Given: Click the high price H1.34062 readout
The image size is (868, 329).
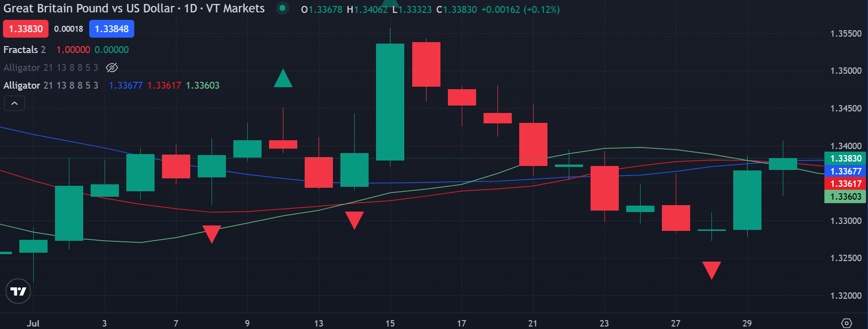Looking at the screenshot, I should pyautogui.click(x=367, y=9).
